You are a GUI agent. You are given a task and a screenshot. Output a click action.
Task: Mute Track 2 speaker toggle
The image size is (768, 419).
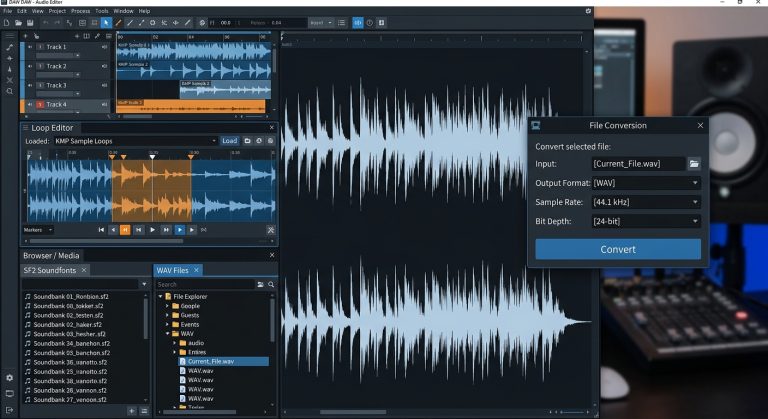[x=30, y=66]
